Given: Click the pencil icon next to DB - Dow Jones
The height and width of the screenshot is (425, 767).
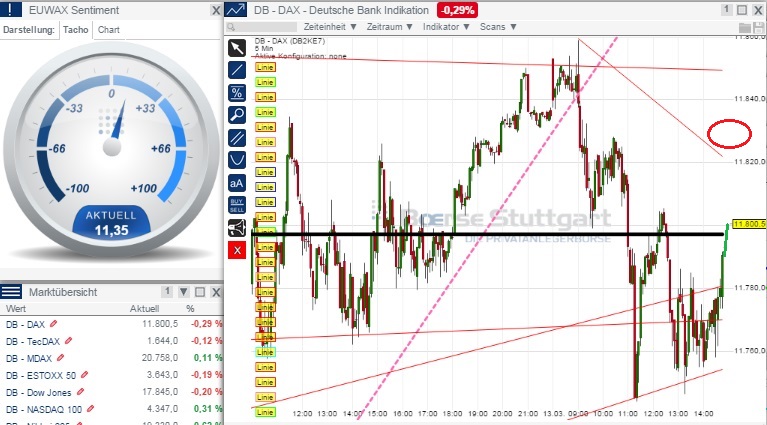Looking at the screenshot, I should [x=80, y=392].
